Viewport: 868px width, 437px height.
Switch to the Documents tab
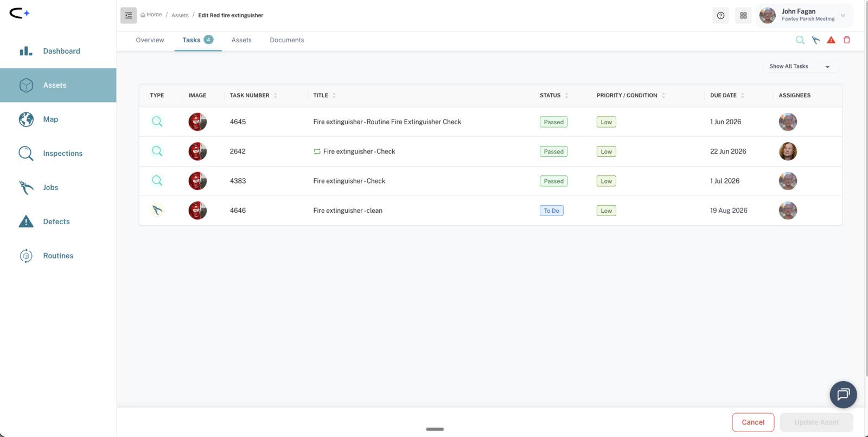[x=287, y=40]
